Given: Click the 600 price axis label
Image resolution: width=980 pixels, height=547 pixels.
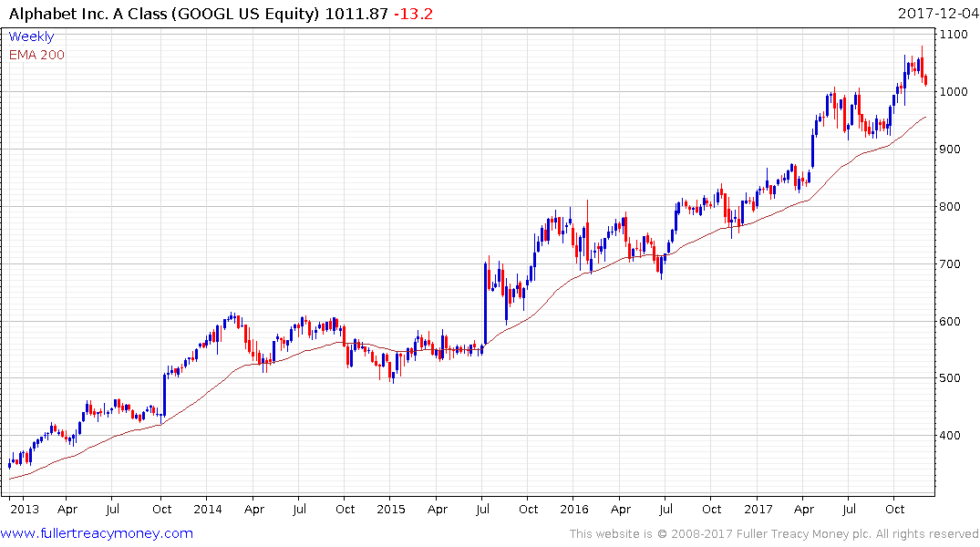Looking at the screenshot, I should [x=951, y=321].
